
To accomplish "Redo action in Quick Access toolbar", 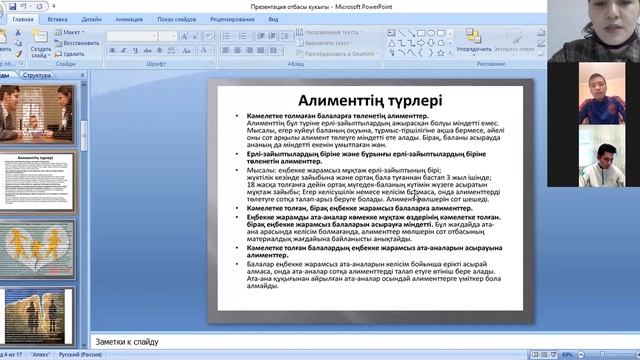I will click(39, 7).
